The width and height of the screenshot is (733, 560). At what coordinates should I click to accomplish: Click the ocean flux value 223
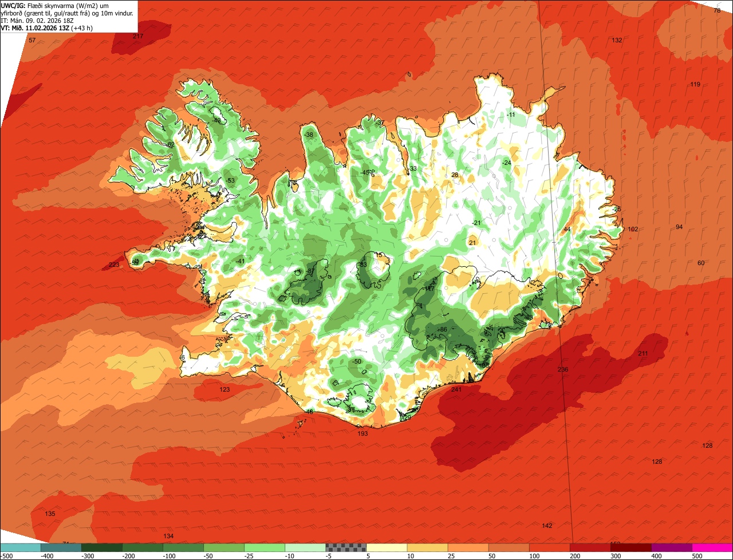tap(114, 265)
